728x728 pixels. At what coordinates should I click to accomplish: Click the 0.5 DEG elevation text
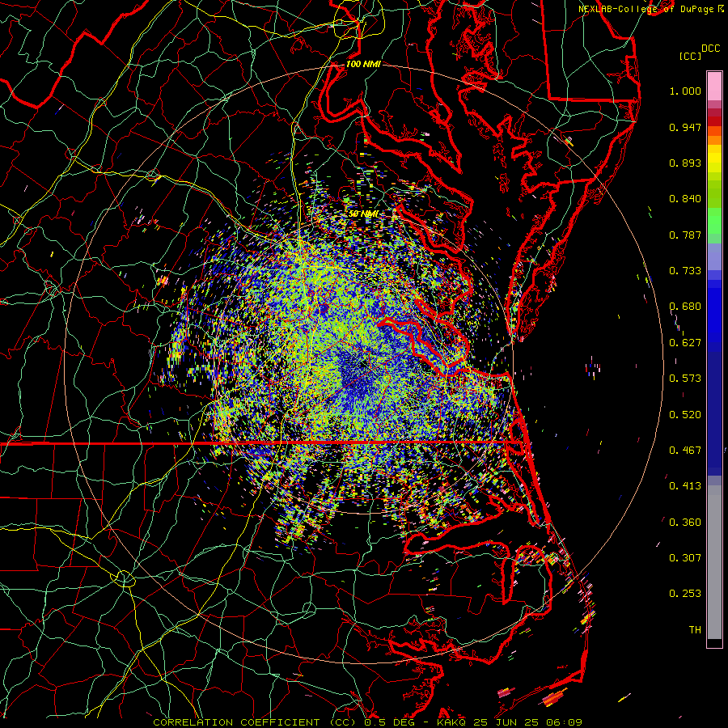388,722
